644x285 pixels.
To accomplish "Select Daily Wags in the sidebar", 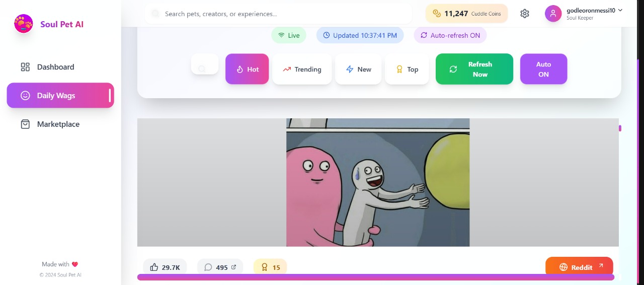I will click(x=60, y=95).
